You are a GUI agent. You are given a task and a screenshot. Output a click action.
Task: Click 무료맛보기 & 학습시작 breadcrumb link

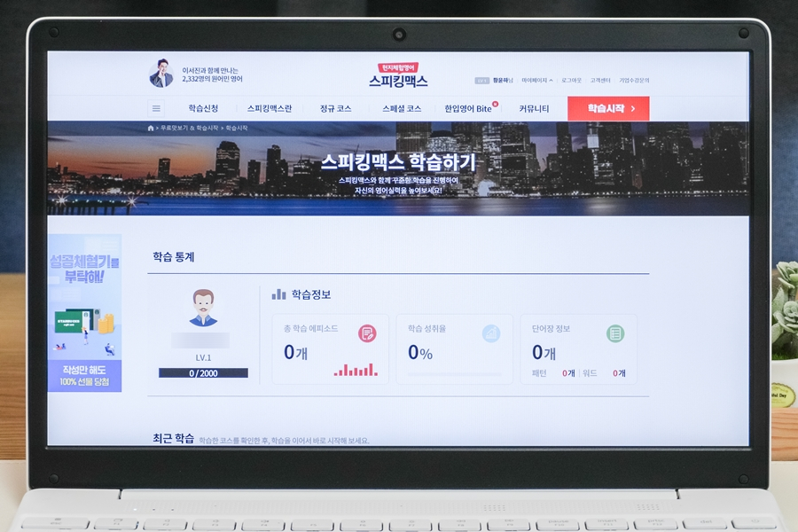(190, 129)
